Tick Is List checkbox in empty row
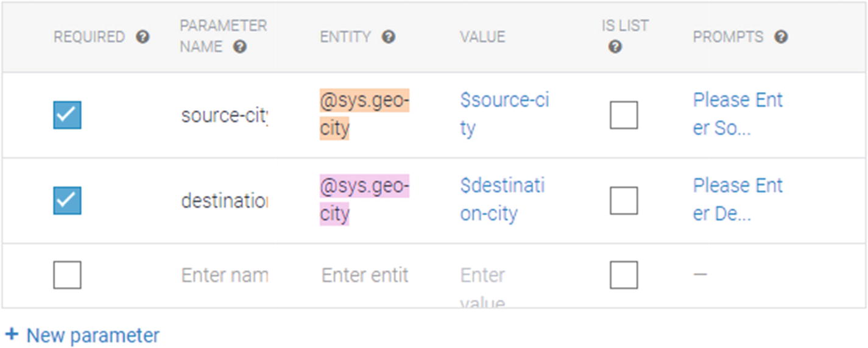868x348 pixels. click(x=624, y=275)
